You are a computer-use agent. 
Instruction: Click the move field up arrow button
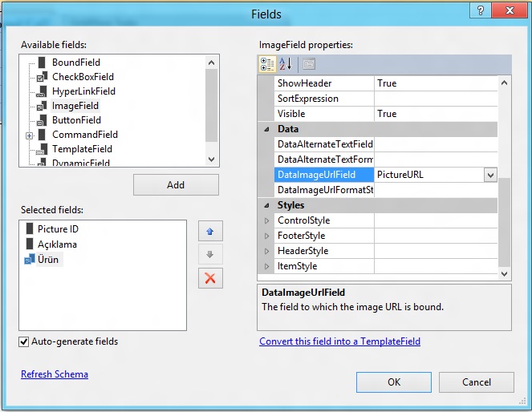click(210, 232)
